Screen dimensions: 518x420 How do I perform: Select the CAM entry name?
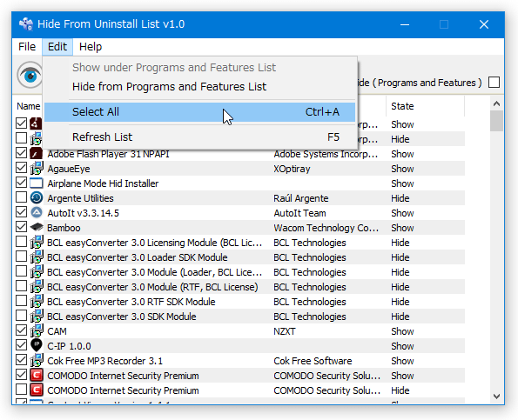(x=57, y=331)
